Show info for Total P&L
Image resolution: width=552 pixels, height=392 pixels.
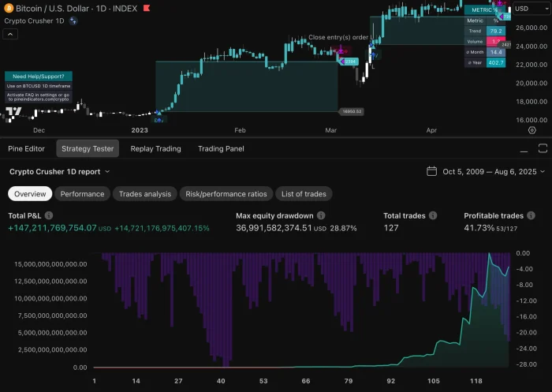[49, 215]
